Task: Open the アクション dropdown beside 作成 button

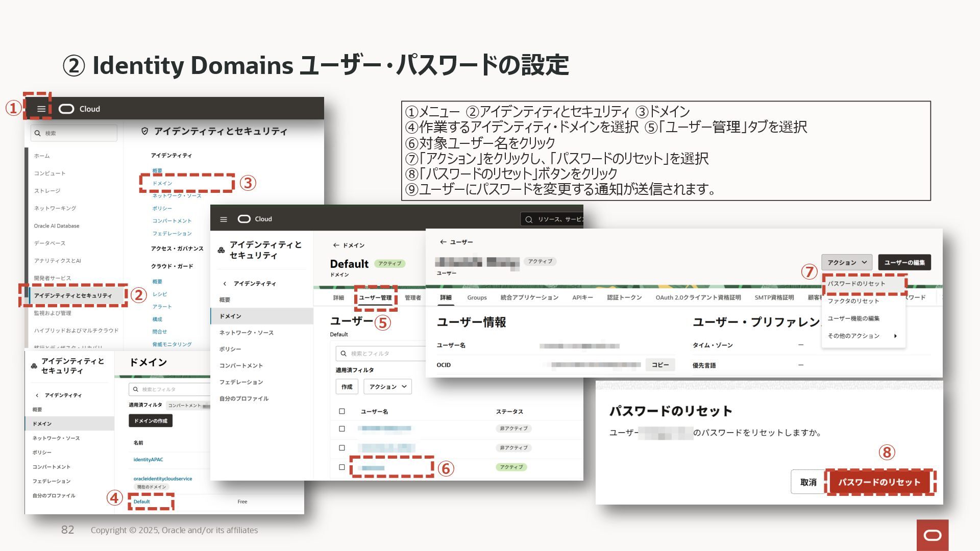Action: [387, 387]
